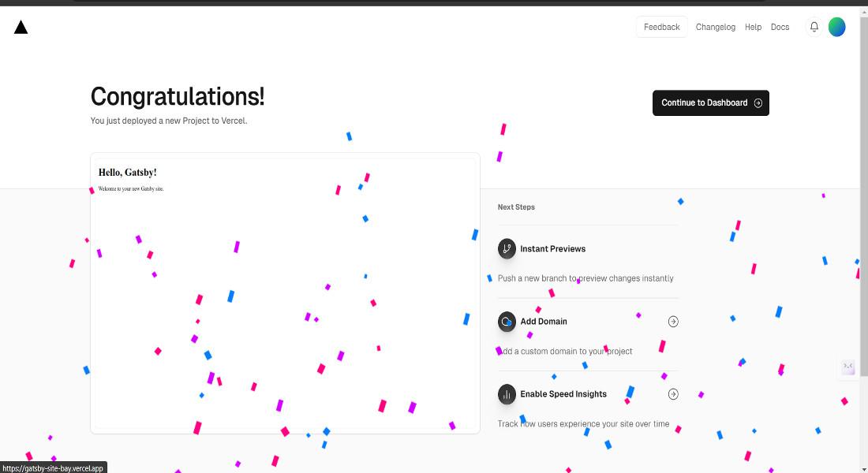Click the Speed Insights bar chart icon
The image size is (868, 473).
pos(507,394)
